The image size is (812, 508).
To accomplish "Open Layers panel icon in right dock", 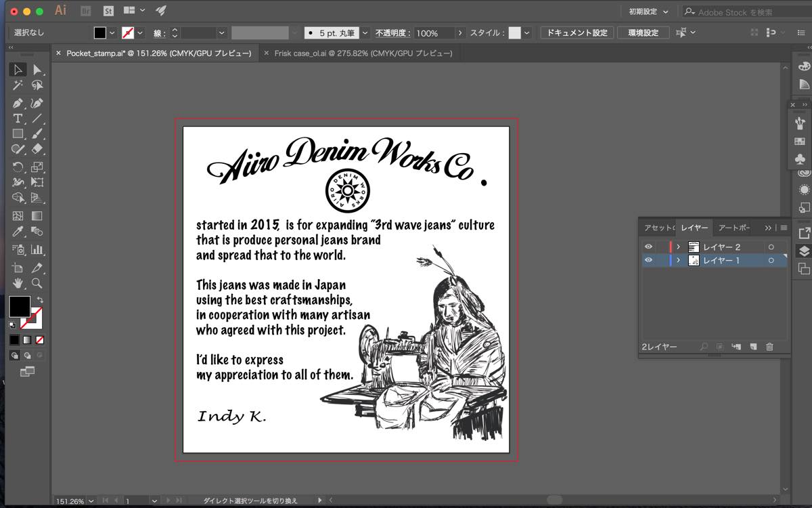I will (804, 251).
